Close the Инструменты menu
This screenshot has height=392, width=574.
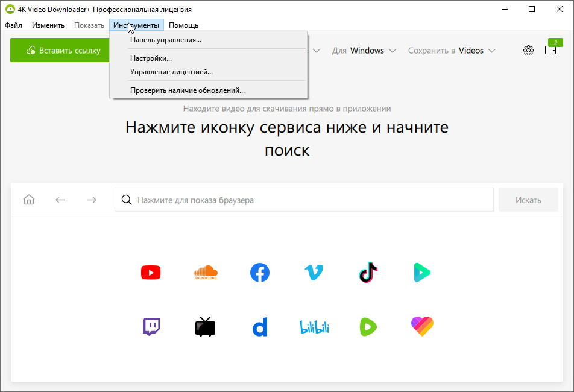(x=136, y=25)
